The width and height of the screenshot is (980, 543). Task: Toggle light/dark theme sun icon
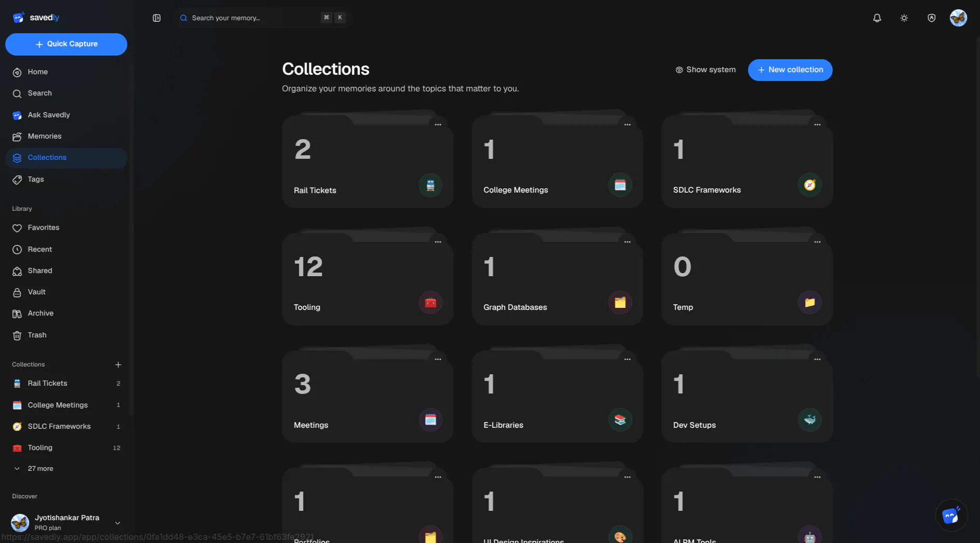tap(904, 18)
